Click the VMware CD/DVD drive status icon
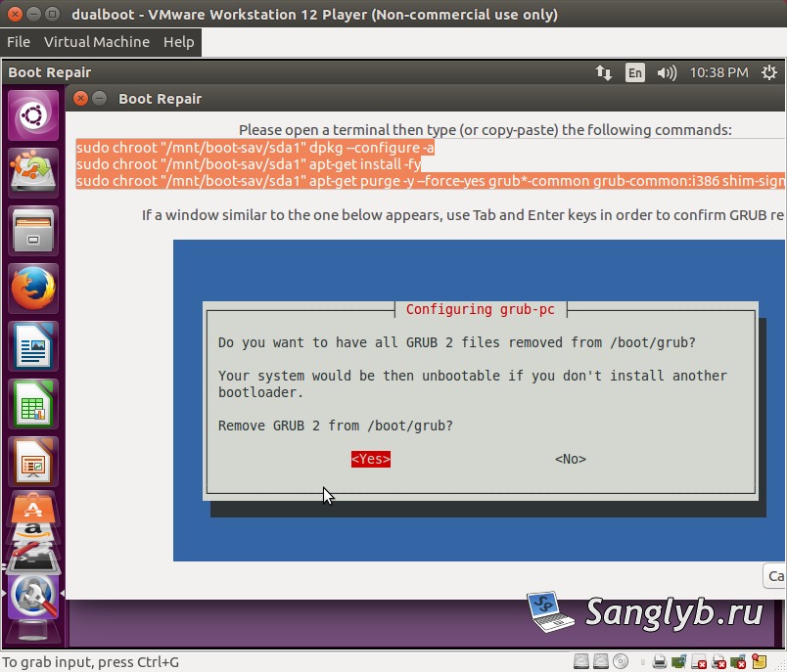Viewport: 787px width, 672px height. point(621,662)
